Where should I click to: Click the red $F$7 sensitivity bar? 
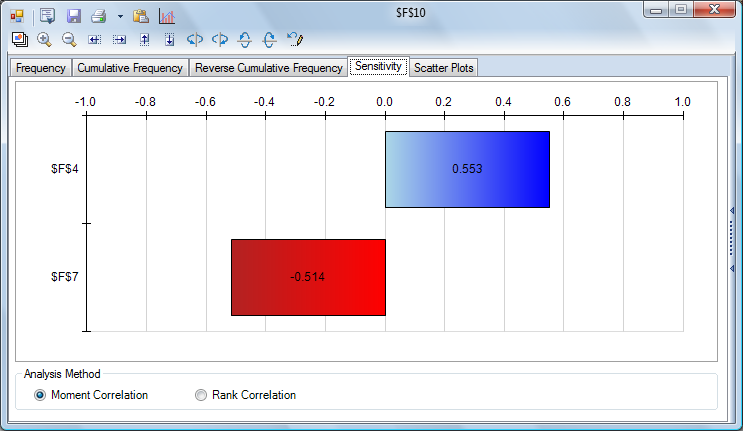click(x=308, y=277)
